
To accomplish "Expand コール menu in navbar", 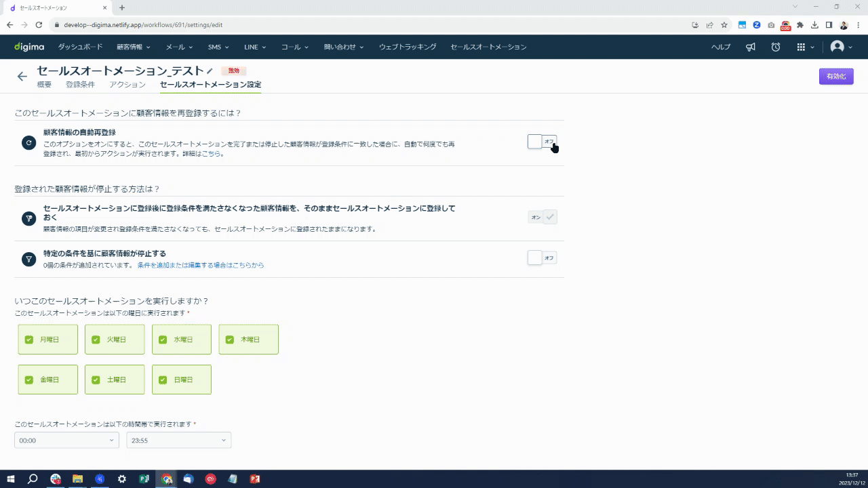I will click(295, 47).
